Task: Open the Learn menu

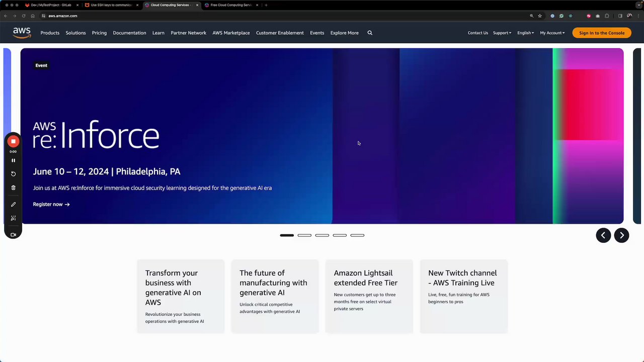Action: click(x=158, y=33)
